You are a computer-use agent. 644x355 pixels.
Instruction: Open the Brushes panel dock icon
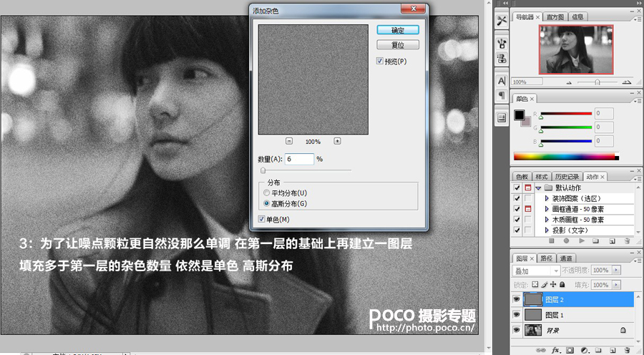[502, 43]
